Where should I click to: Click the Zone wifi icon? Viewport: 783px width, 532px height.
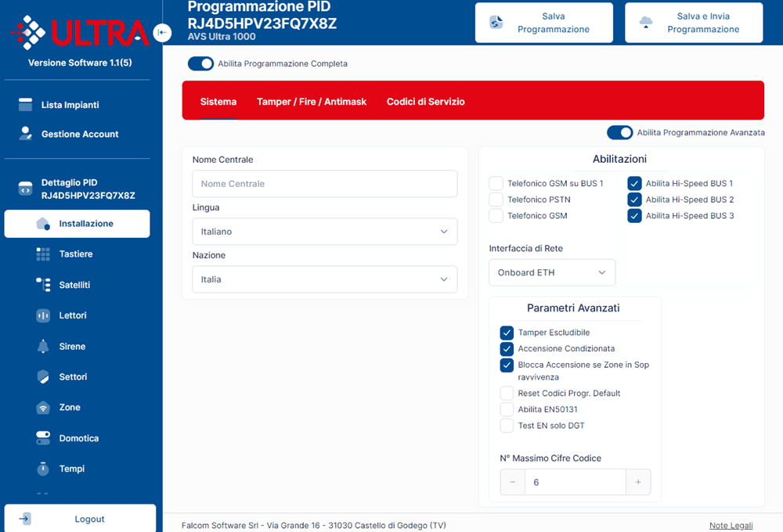coord(43,408)
